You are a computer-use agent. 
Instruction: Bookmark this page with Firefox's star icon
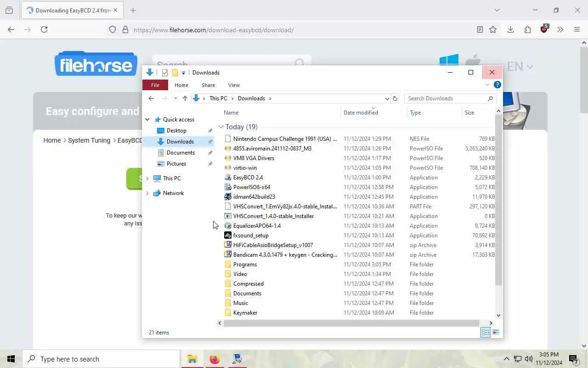(x=493, y=29)
